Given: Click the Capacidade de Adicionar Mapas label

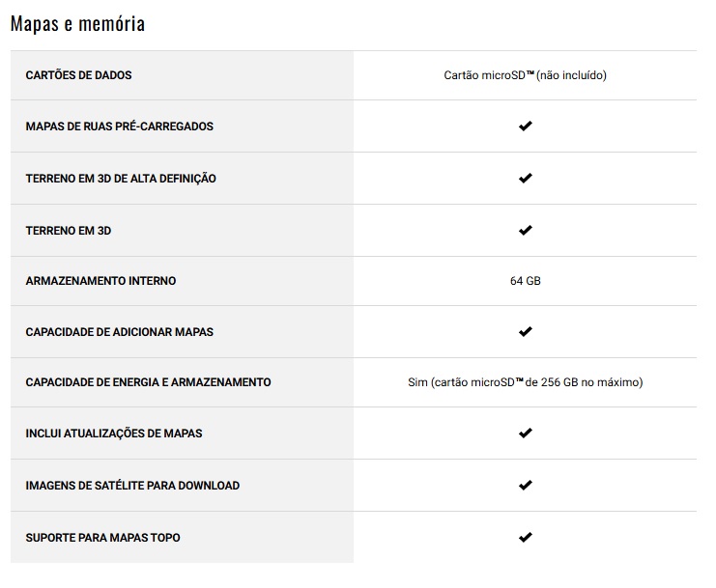Looking at the screenshot, I should [119, 331].
